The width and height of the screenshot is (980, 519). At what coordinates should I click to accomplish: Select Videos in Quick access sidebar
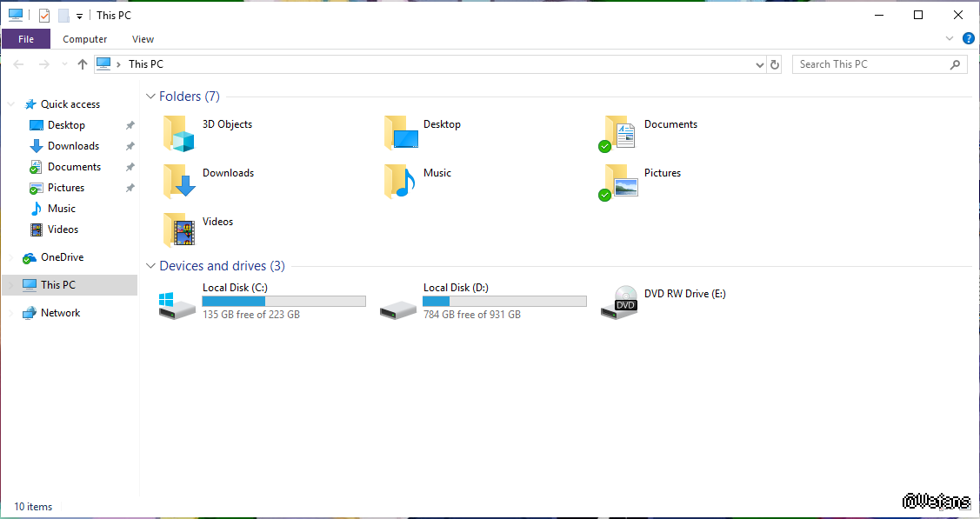[x=63, y=230]
